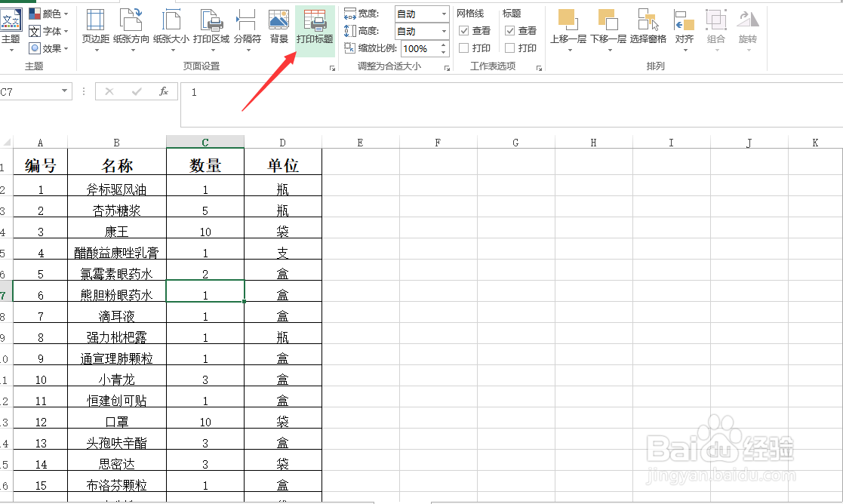Open the 主题 themes gallery

pos(11,29)
